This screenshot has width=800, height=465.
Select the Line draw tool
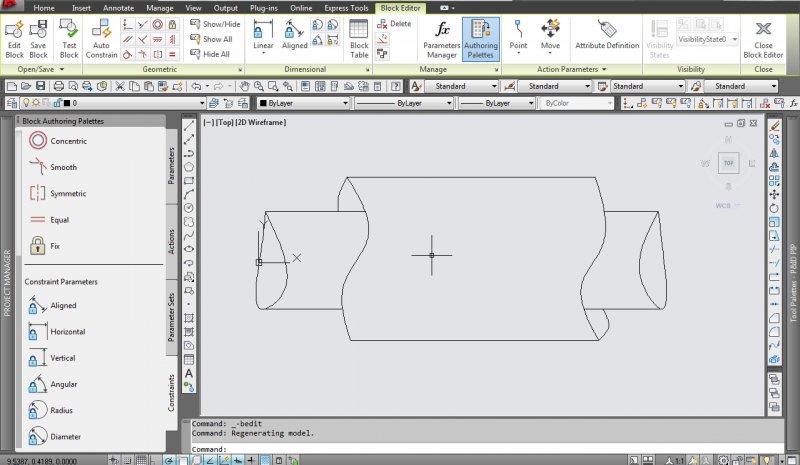[x=189, y=126]
